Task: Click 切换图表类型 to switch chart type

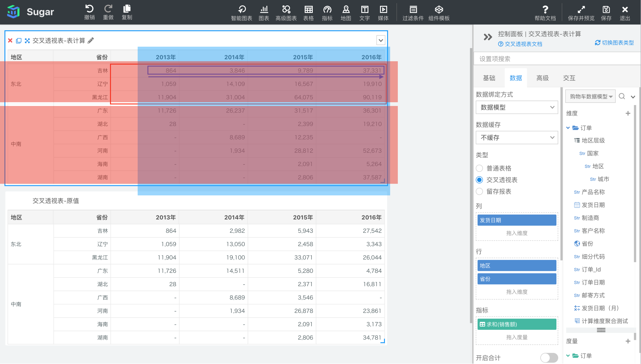Action: coord(614,43)
